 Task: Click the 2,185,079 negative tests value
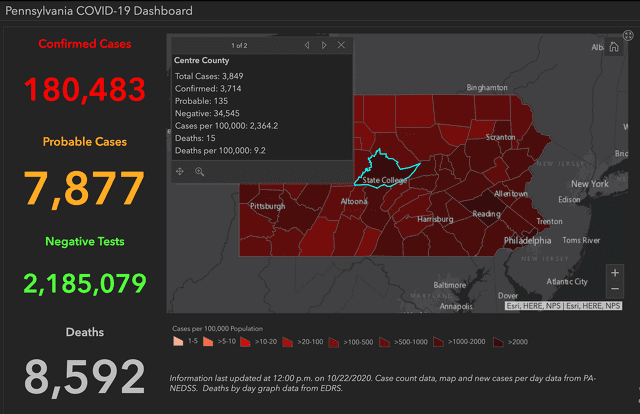(x=85, y=283)
